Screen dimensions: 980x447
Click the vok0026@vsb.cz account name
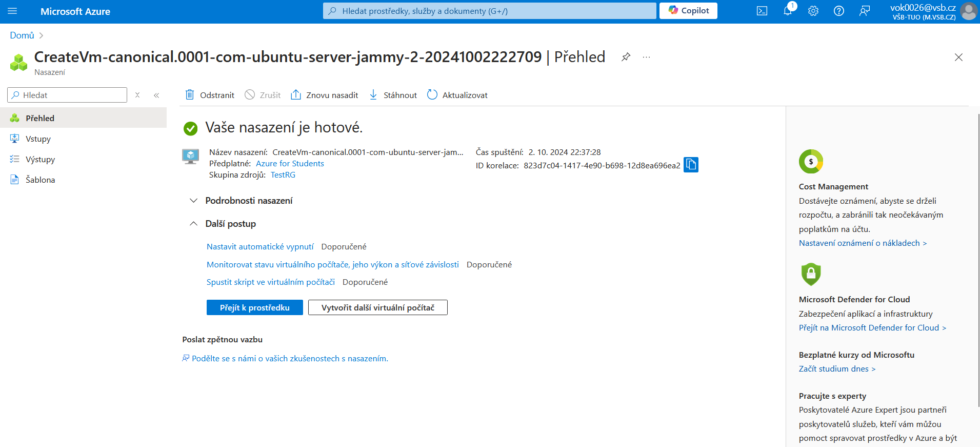coord(923,7)
